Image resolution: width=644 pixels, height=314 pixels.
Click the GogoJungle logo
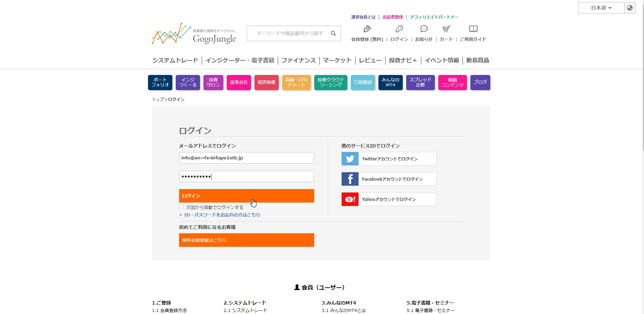(x=194, y=34)
